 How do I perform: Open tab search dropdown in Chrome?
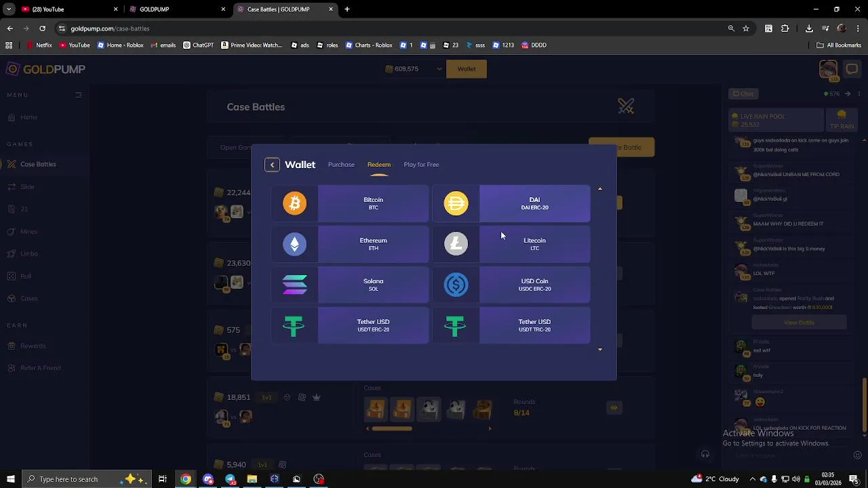pos(9,9)
